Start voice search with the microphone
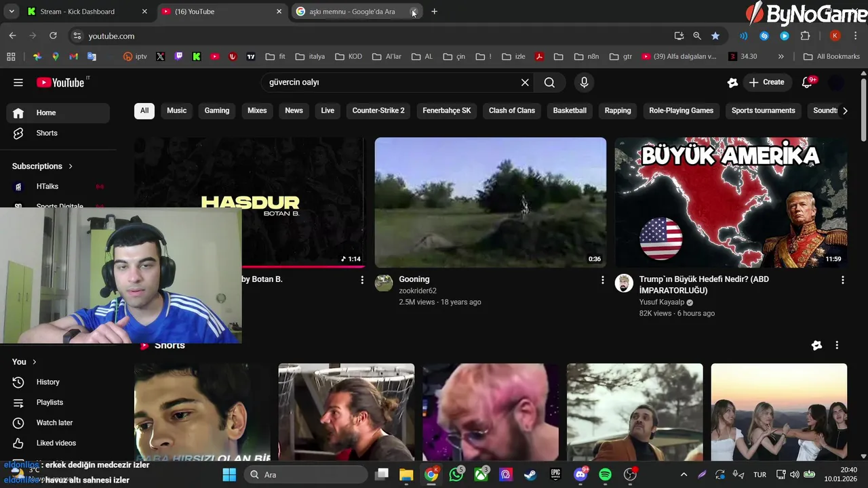This screenshot has width=868, height=488. pyautogui.click(x=584, y=83)
